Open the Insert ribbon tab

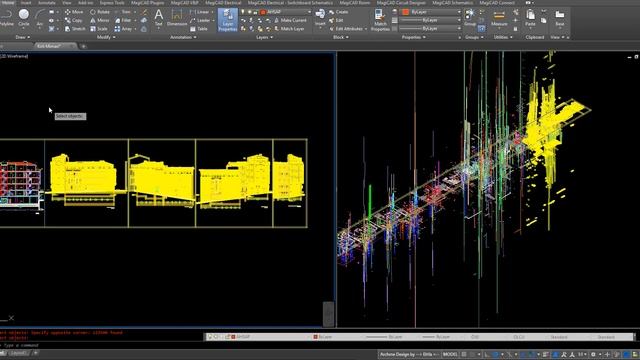26,2
